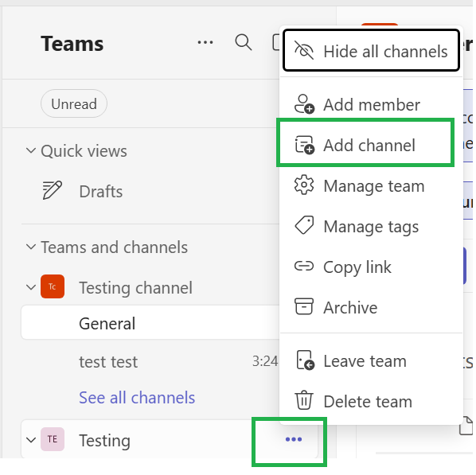The width and height of the screenshot is (476, 475).
Task: Click the Quick views heading text
Action: 84,151
